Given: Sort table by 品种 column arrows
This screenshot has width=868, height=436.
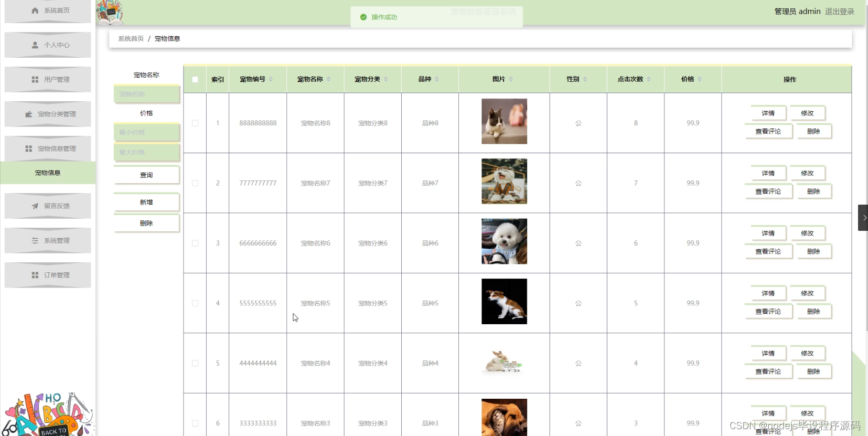Looking at the screenshot, I should point(436,79).
